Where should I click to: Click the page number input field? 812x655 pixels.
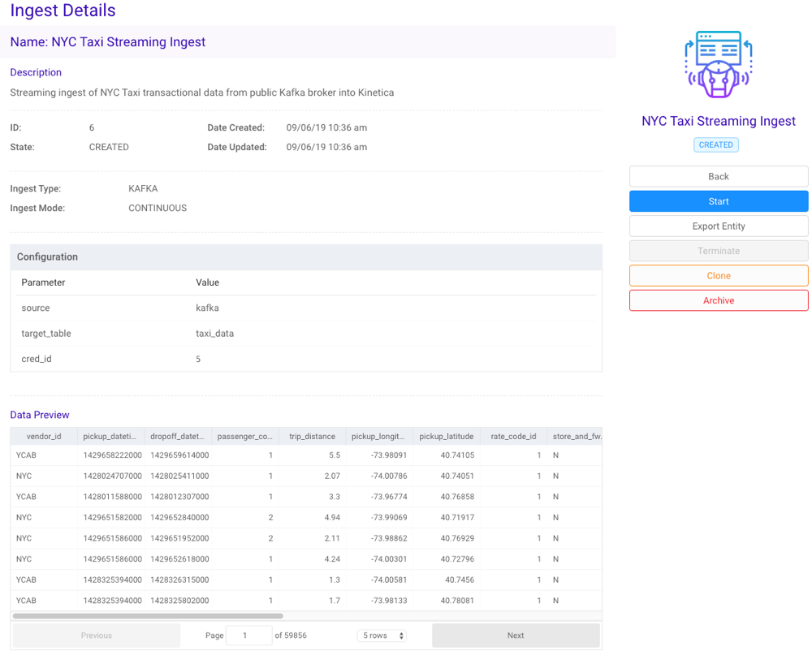tap(248, 636)
